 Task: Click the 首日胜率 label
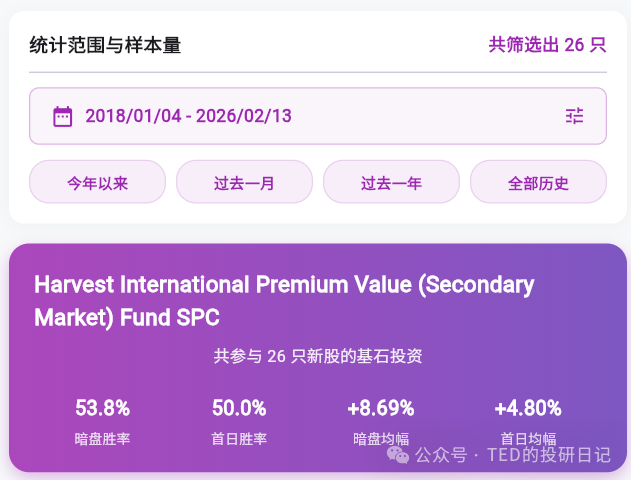[239, 438]
